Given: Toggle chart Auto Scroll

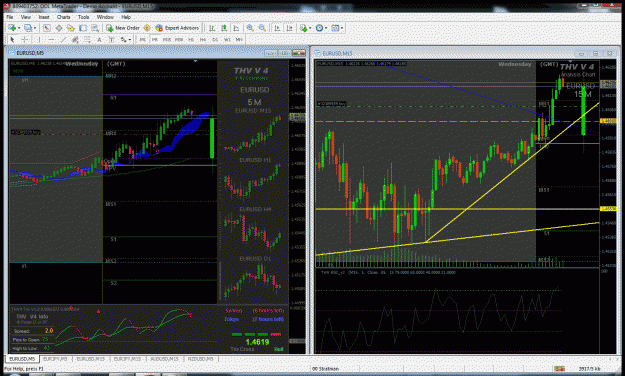Looking at the screenshot, I should tap(277, 28).
